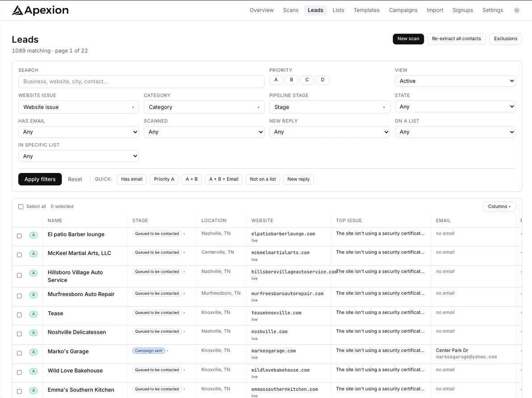532x398 pixels.
Task: Open the Pipeline Stage dropdown
Action: pos(329,107)
